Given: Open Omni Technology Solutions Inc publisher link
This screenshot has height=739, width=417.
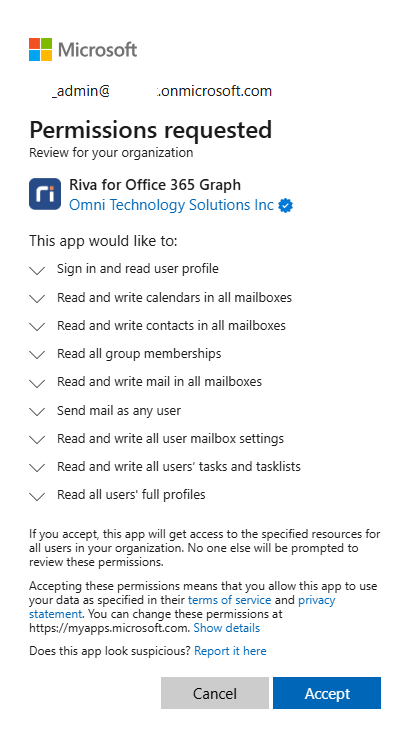Looking at the screenshot, I should [171, 205].
